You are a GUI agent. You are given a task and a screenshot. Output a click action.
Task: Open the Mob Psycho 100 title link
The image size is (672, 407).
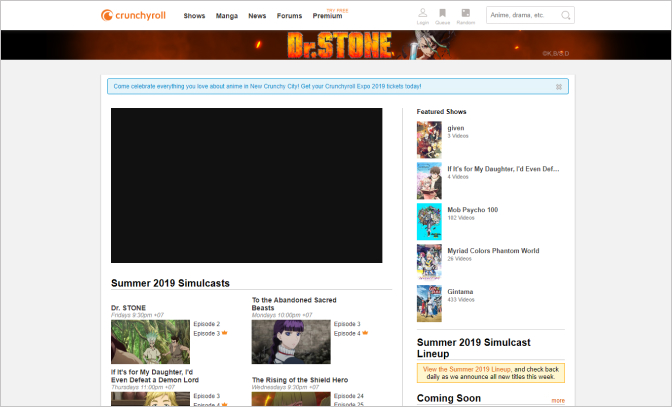click(x=473, y=210)
